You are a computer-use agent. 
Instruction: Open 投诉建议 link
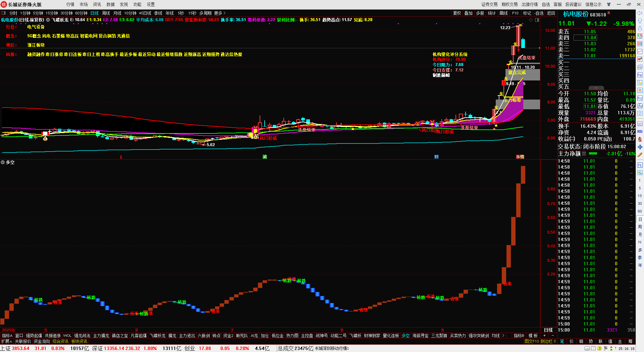573,4
